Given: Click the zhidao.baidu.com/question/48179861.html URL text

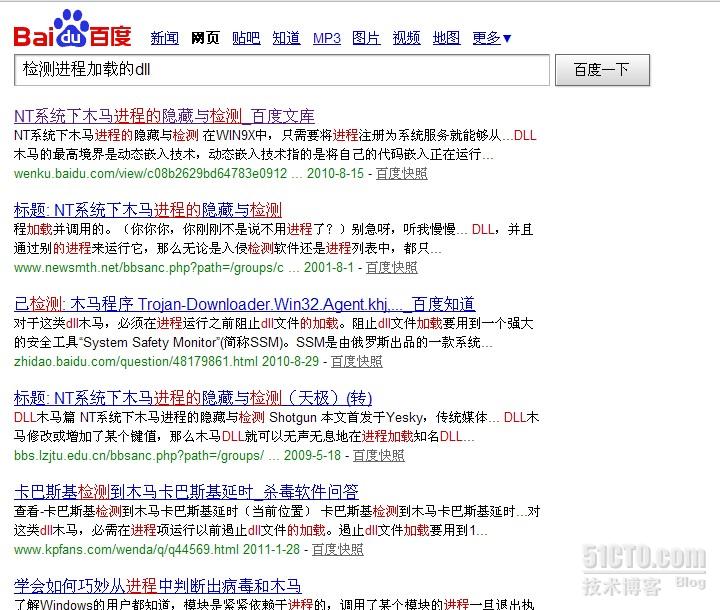Looking at the screenshot, I should (136, 361).
